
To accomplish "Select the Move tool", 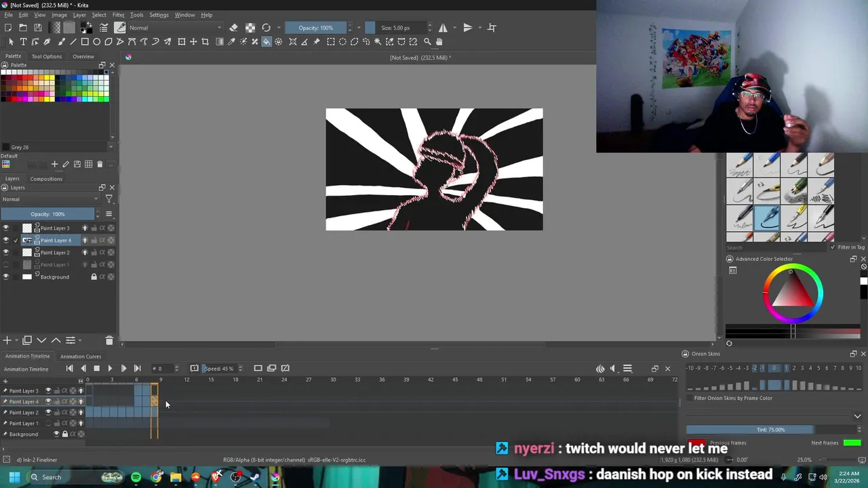I will click(193, 42).
